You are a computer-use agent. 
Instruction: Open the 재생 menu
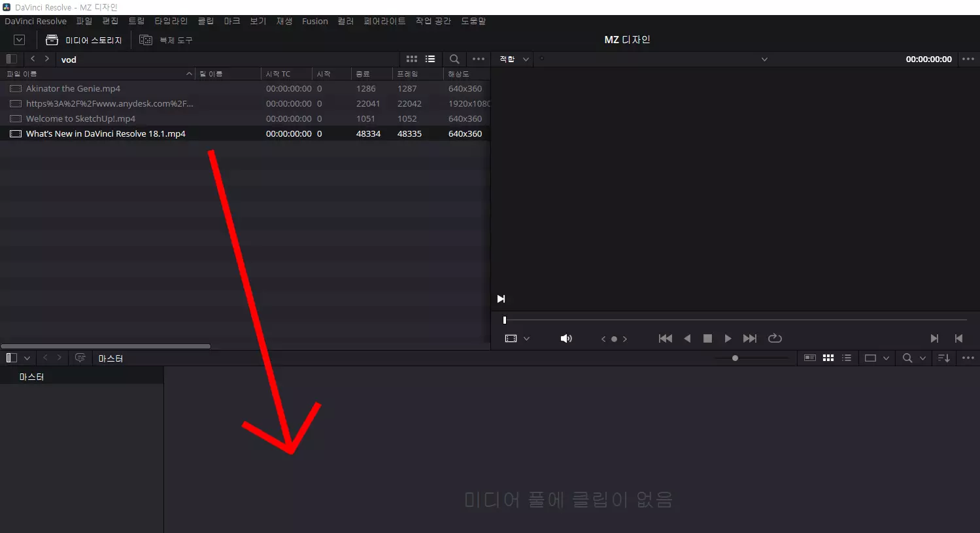(x=284, y=21)
